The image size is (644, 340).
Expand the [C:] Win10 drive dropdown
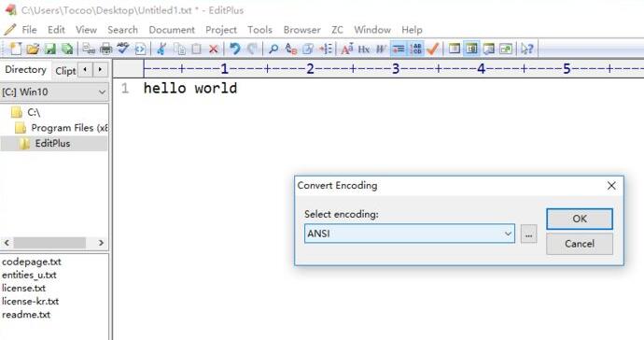pos(54,92)
